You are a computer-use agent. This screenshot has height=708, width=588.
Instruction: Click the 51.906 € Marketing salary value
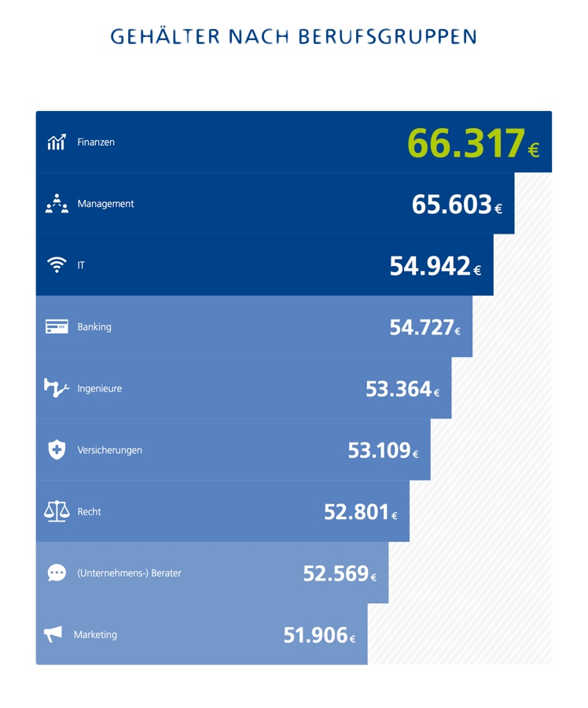point(319,636)
